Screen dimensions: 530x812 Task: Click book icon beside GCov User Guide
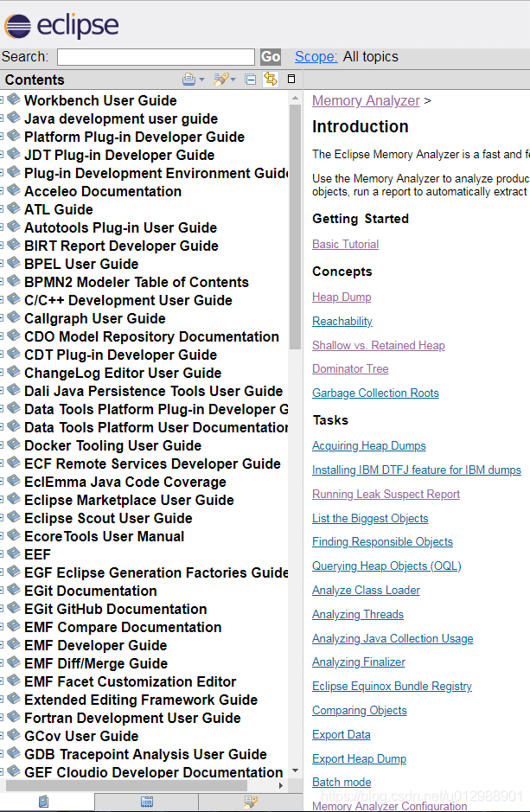coord(14,734)
